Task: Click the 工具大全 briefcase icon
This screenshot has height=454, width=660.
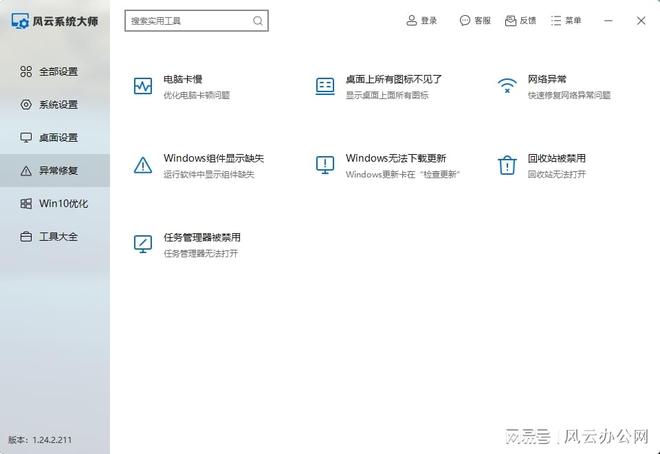Action: [26, 236]
